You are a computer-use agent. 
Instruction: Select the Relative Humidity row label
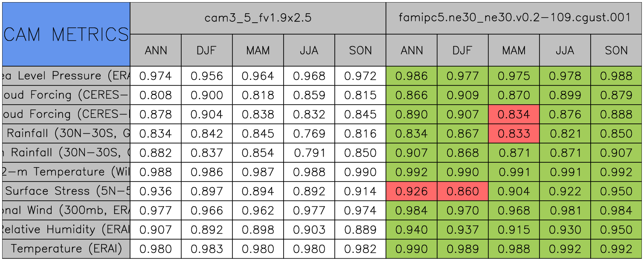[66, 229]
